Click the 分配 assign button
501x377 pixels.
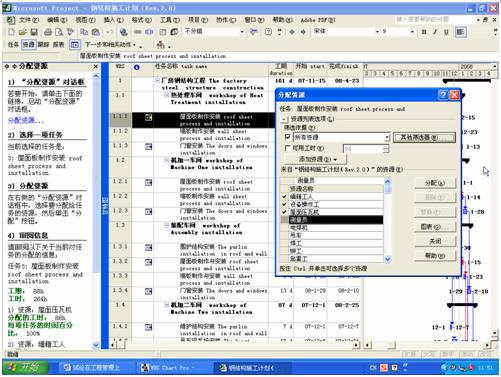click(x=435, y=183)
